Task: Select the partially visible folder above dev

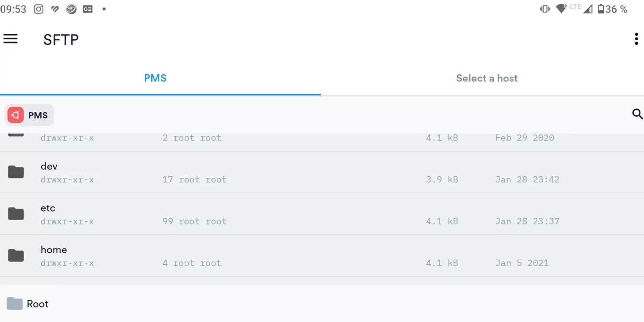Action: pyautogui.click(x=179, y=138)
